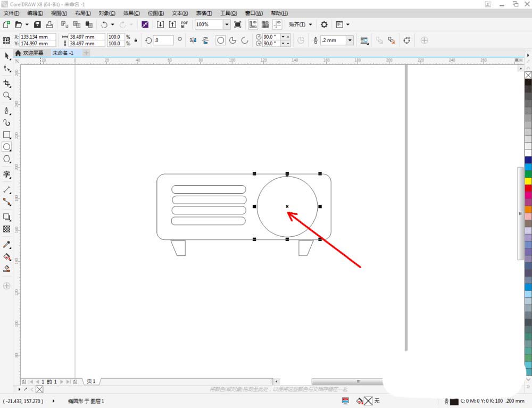
Task: Open the outline width dropdown
Action: pos(350,40)
